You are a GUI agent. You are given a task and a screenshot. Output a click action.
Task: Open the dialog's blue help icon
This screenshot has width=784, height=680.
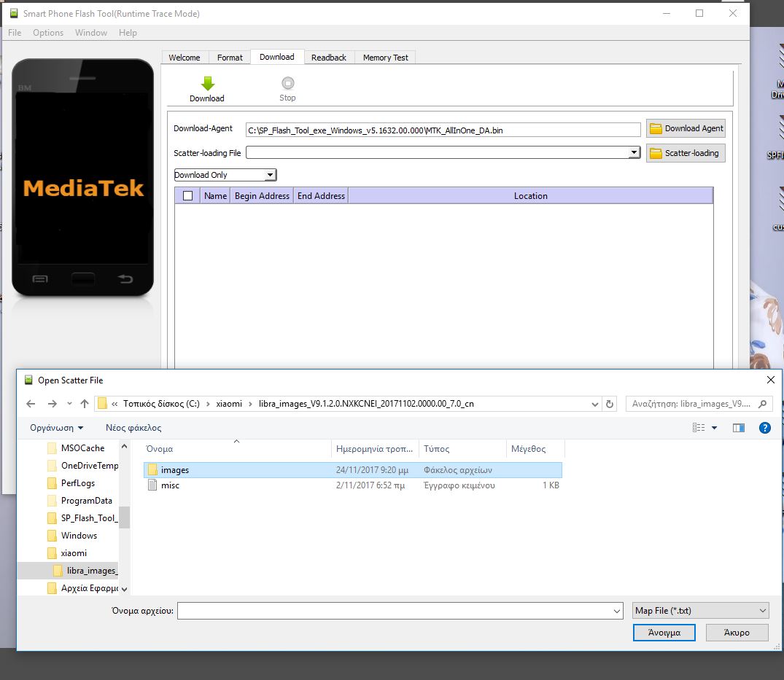pyautogui.click(x=764, y=428)
